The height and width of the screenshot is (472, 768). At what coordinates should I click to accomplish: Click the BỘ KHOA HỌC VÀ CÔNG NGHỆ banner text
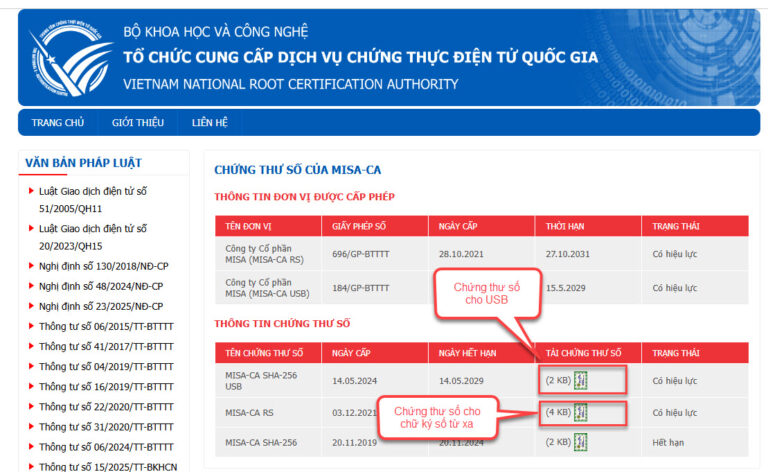tap(216, 32)
